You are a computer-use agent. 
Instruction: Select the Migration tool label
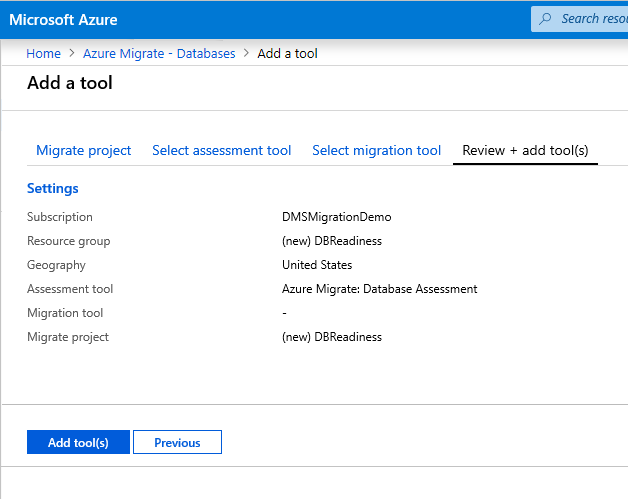[x=65, y=313]
